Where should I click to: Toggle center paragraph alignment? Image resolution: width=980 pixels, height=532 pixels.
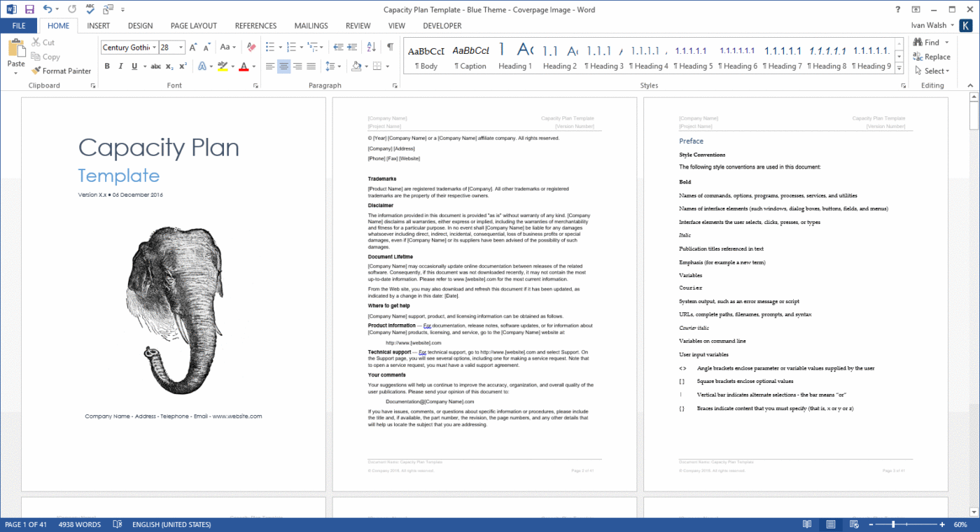283,66
